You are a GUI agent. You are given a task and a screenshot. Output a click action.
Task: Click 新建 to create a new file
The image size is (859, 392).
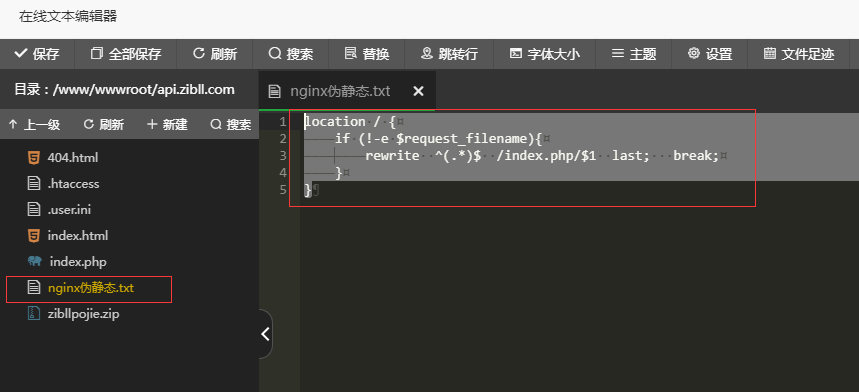pos(168,125)
